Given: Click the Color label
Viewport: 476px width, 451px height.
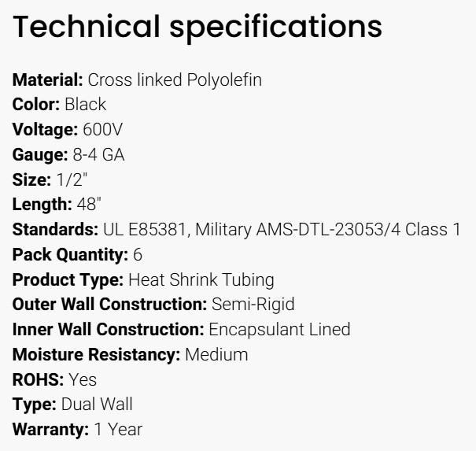Looking at the screenshot, I should (35, 105).
